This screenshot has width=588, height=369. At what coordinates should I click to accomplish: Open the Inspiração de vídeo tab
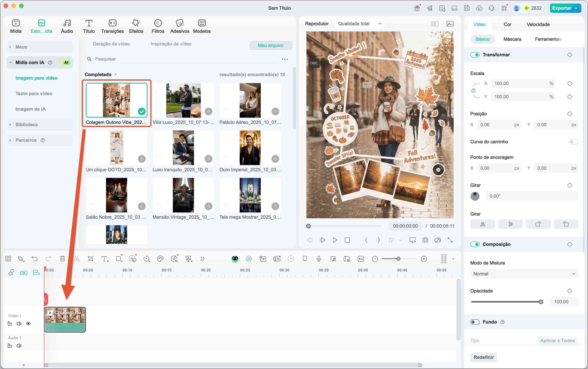[171, 44]
